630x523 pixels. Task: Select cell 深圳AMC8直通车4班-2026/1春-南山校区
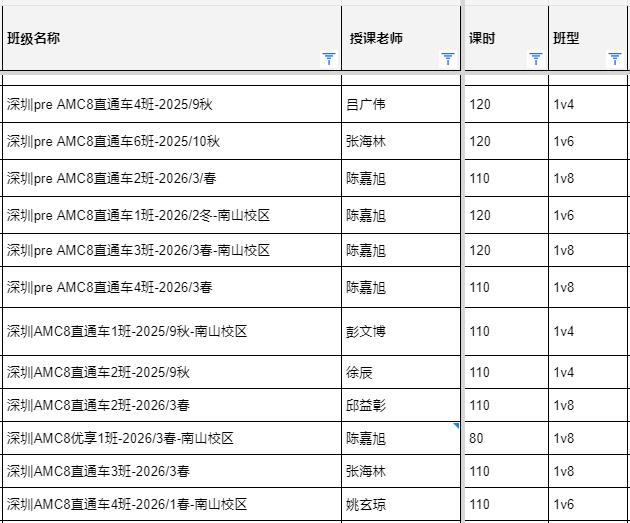172,504
